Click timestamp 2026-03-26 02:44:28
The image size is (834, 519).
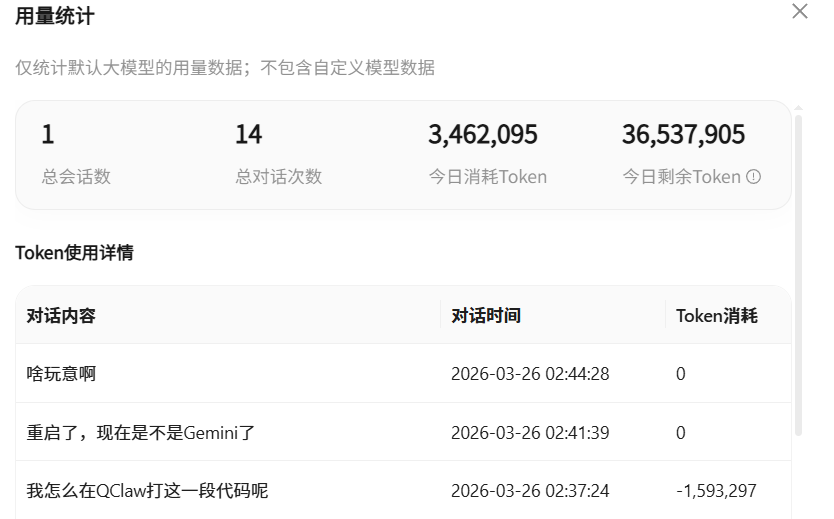530,374
